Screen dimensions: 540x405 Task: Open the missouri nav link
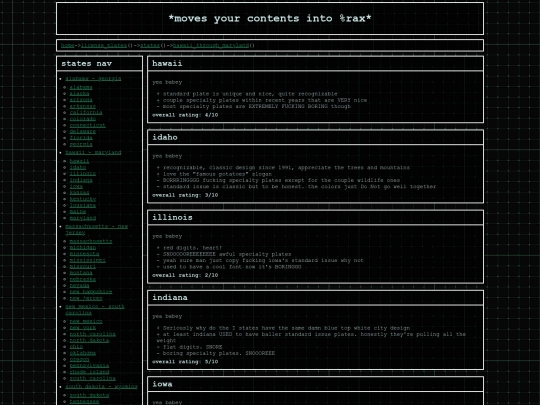(83, 267)
